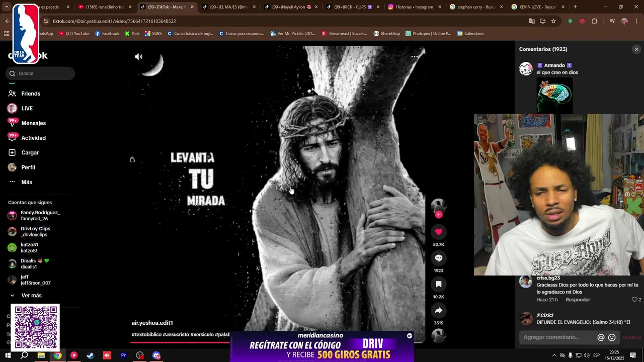The height and width of the screenshot is (362, 644).
Task: Seek the video on the red progress bar
Action: point(180,342)
